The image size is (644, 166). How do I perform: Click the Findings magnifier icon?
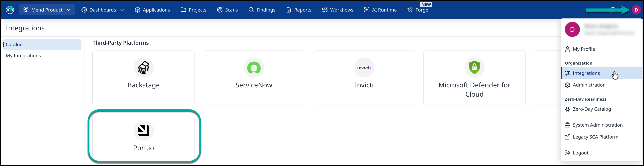click(251, 10)
